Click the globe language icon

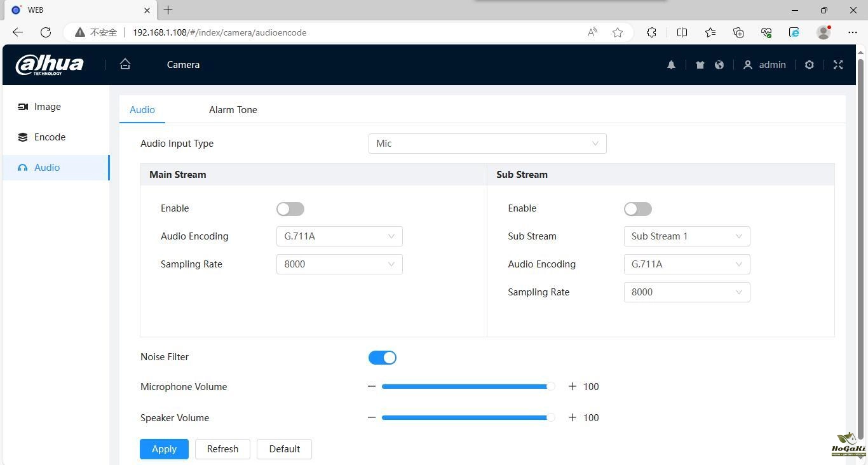point(719,65)
